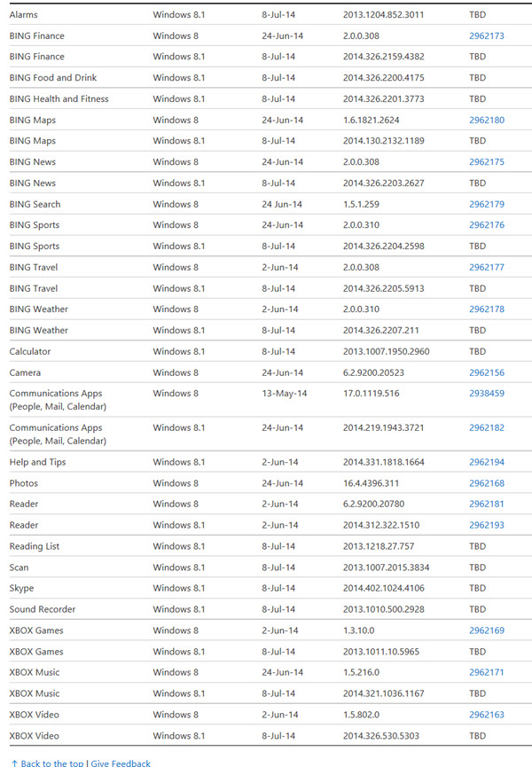Follow KB link 2962179 for BING Search
The height and width of the screenshot is (767, 532).
pos(486,205)
